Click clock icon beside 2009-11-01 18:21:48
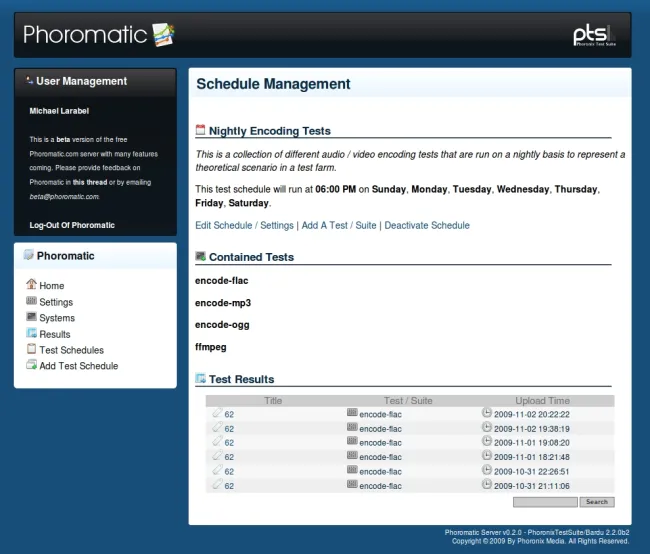The image size is (650, 554). (486, 455)
